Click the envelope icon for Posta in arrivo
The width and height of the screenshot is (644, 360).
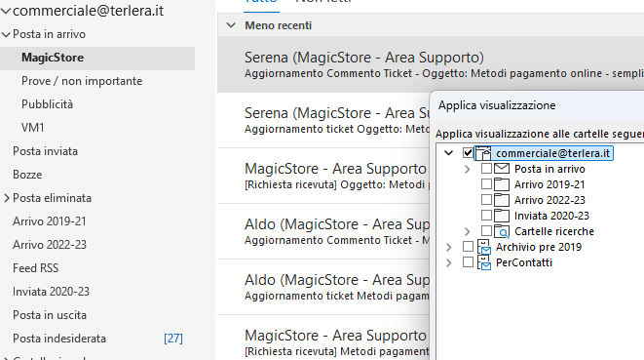[502, 169]
